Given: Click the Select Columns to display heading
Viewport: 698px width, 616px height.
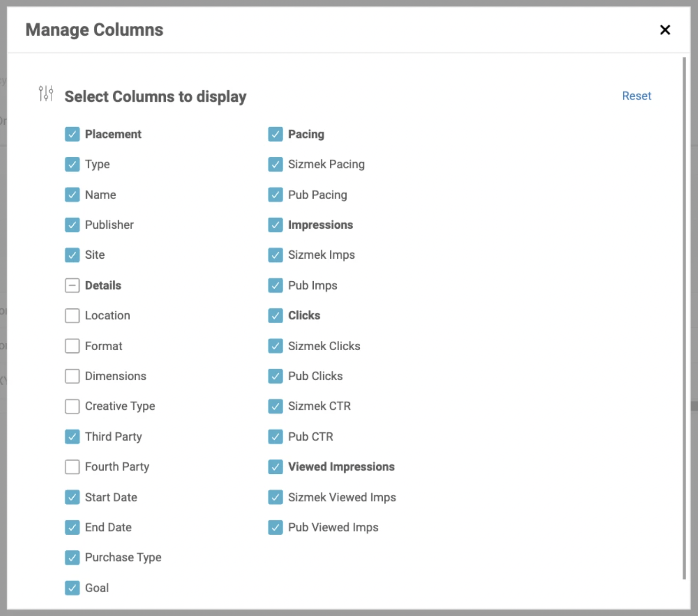Looking at the screenshot, I should tap(155, 96).
